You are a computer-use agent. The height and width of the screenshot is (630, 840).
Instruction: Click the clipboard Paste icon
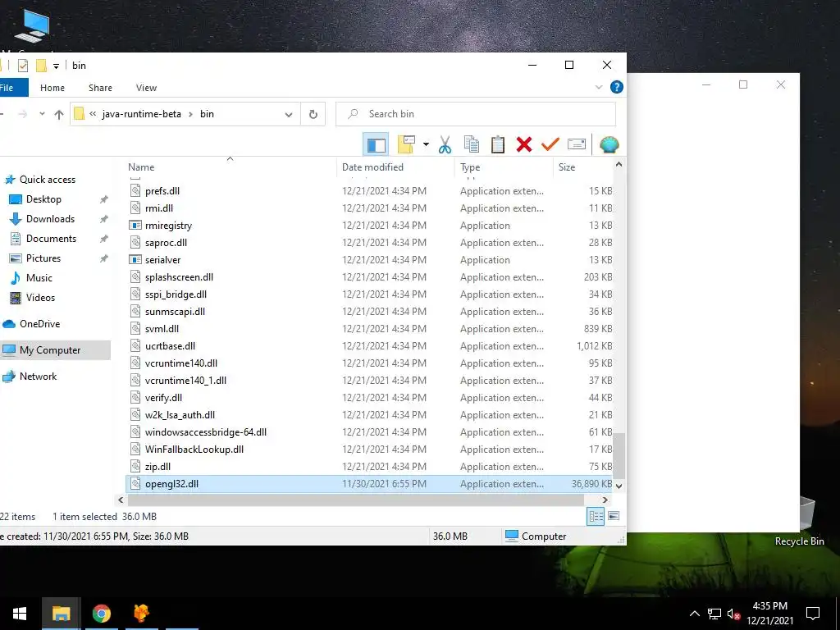[x=498, y=144]
